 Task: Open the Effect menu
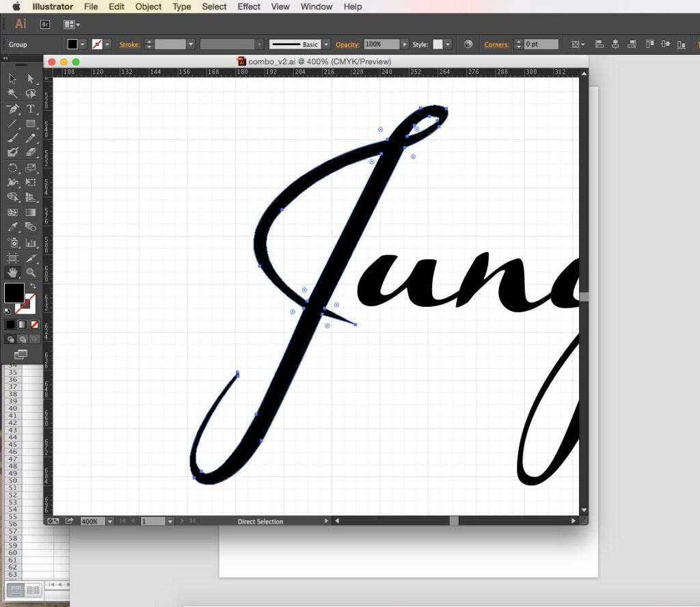click(x=249, y=7)
